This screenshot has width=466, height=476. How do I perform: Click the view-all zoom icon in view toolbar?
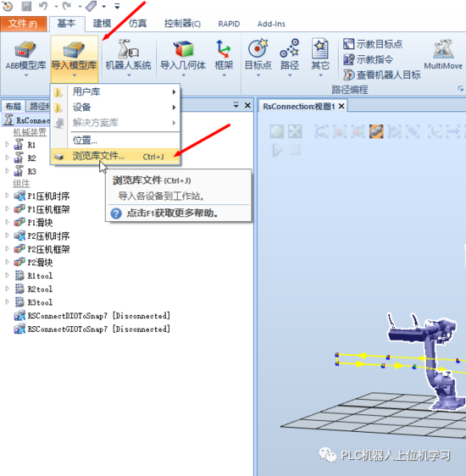point(295,131)
